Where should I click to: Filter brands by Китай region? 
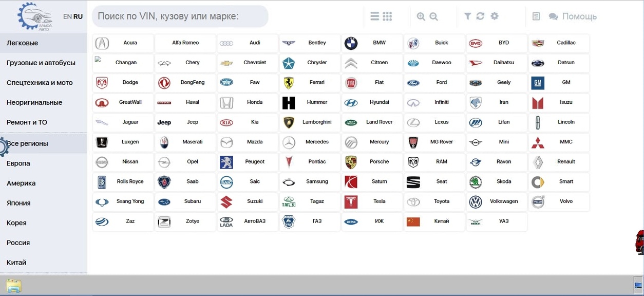(x=44, y=263)
